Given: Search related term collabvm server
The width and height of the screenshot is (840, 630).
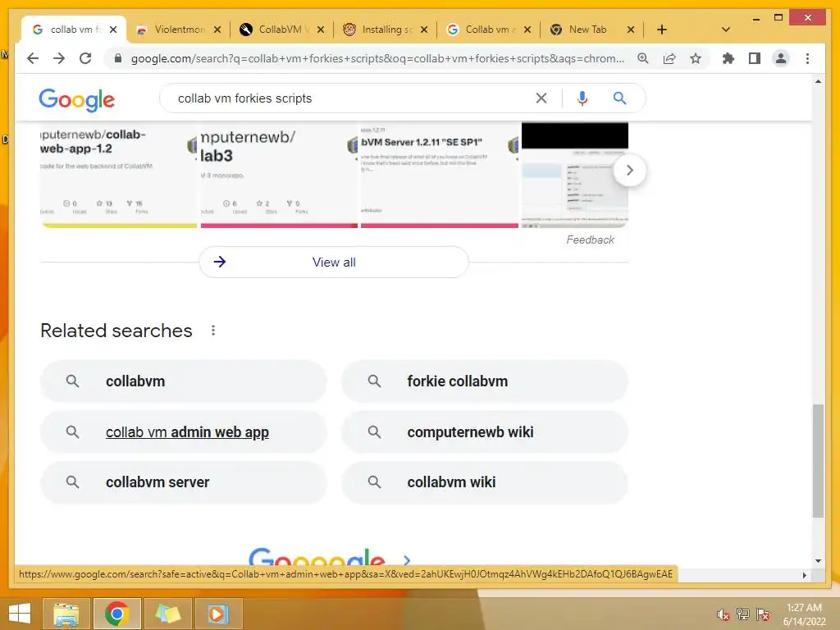Looking at the screenshot, I should [183, 482].
